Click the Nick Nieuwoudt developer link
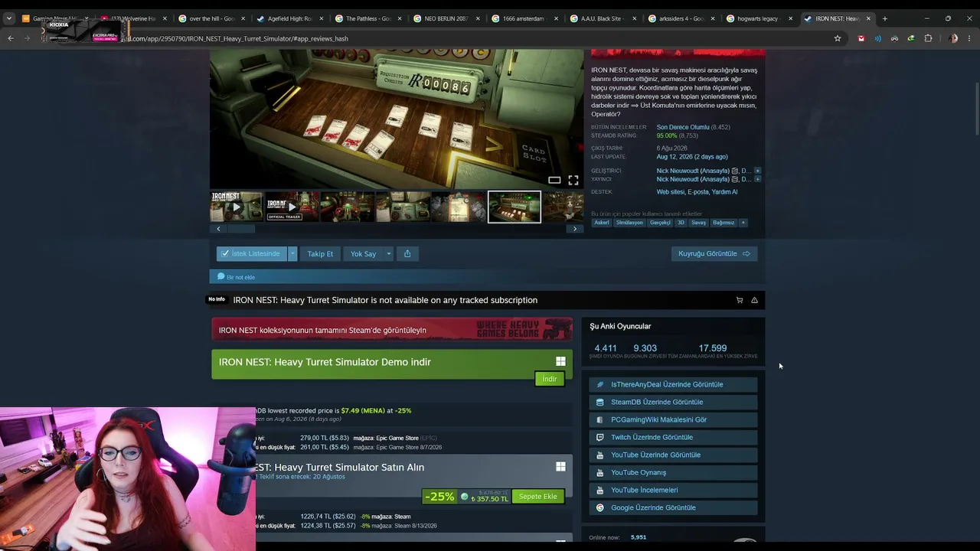The height and width of the screenshot is (551, 980). 694,171
